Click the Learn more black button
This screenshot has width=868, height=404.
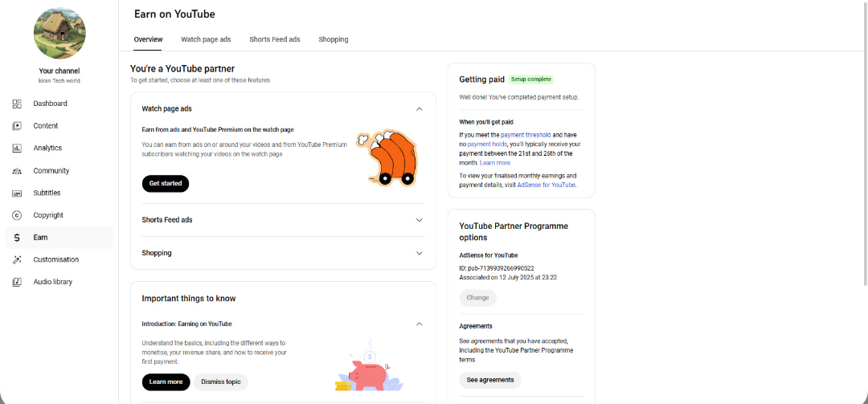pos(166,382)
